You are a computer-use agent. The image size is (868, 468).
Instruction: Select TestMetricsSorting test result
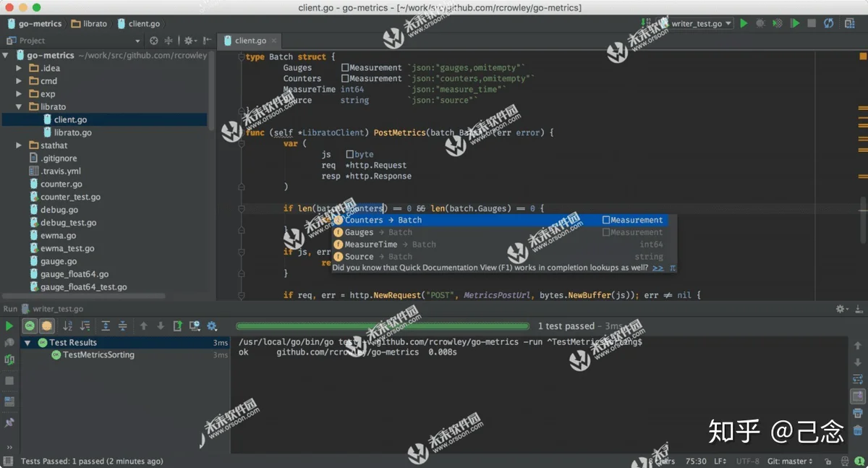[x=98, y=355]
